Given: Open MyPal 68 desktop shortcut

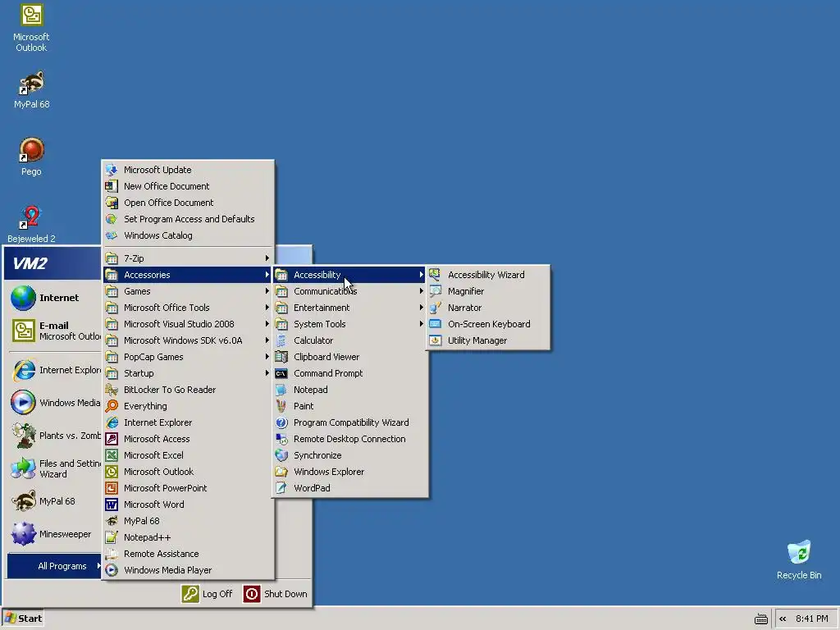Looking at the screenshot, I should tap(31, 89).
